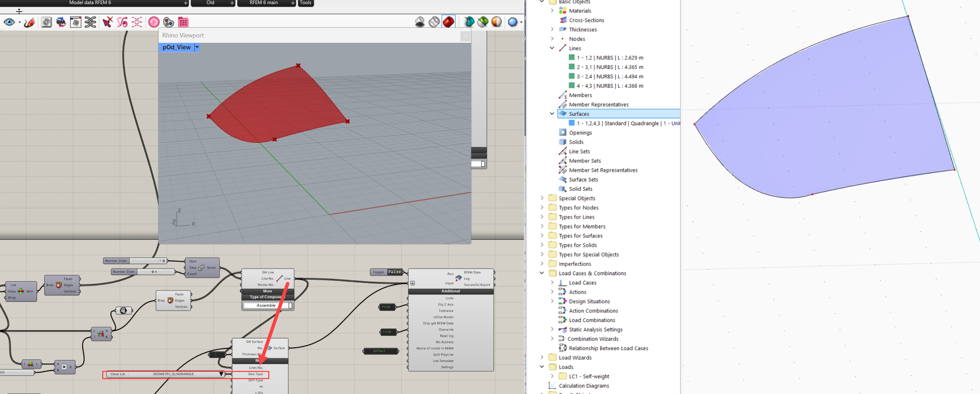Click the green checkbox for line 1 NURBS
The image size is (980, 394).
pyautogui.click(x=572, y=58)
